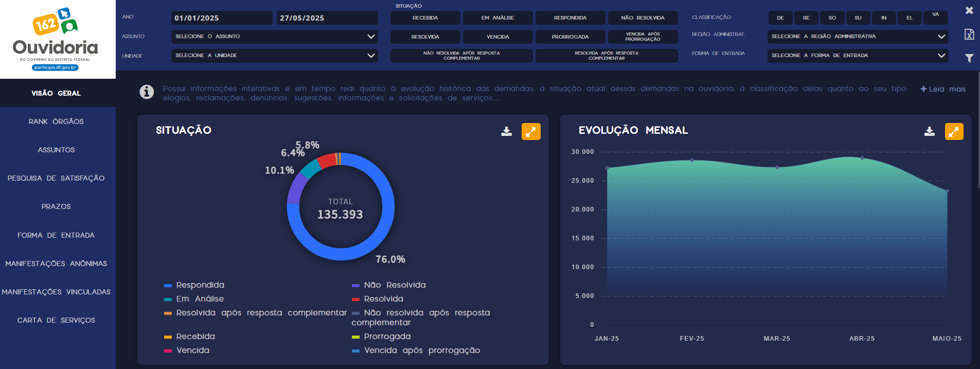The image size is (980, 369).
Task: Expand the Situação chart to fullscreen
Action: coord(531,131)
